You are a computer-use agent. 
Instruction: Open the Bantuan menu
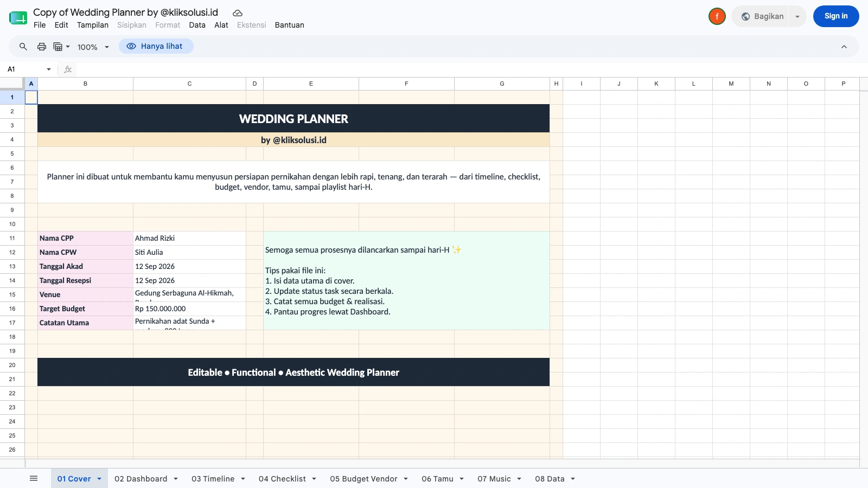coord(290,25)
